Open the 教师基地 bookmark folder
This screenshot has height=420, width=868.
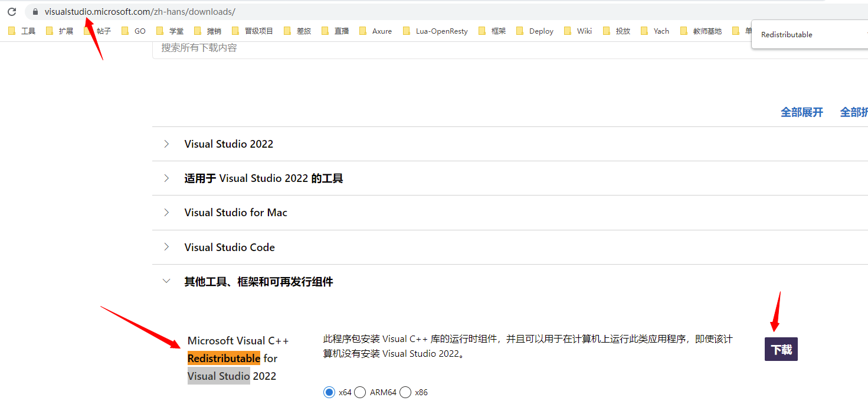point(701,31)
